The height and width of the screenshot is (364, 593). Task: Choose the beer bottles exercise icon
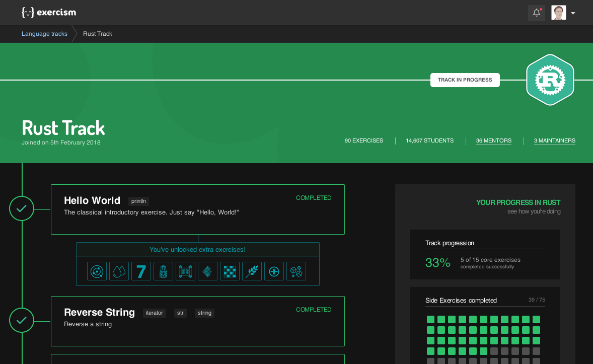[164, 271]
